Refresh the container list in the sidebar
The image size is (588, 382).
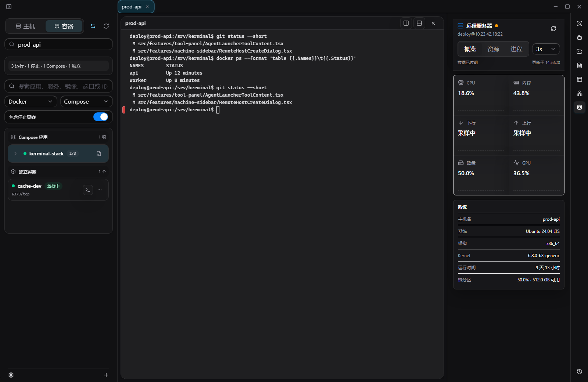click(x=106, y=26)
